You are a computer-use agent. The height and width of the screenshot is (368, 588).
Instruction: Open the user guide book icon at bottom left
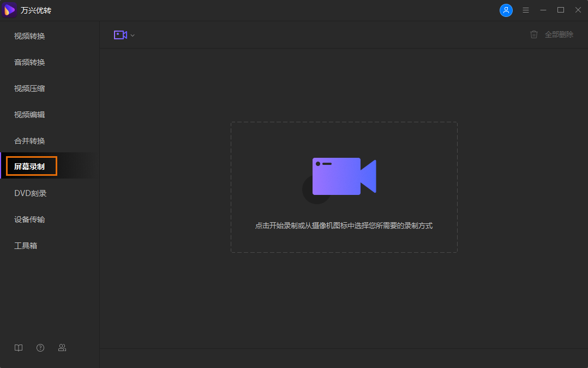(18, 347)
